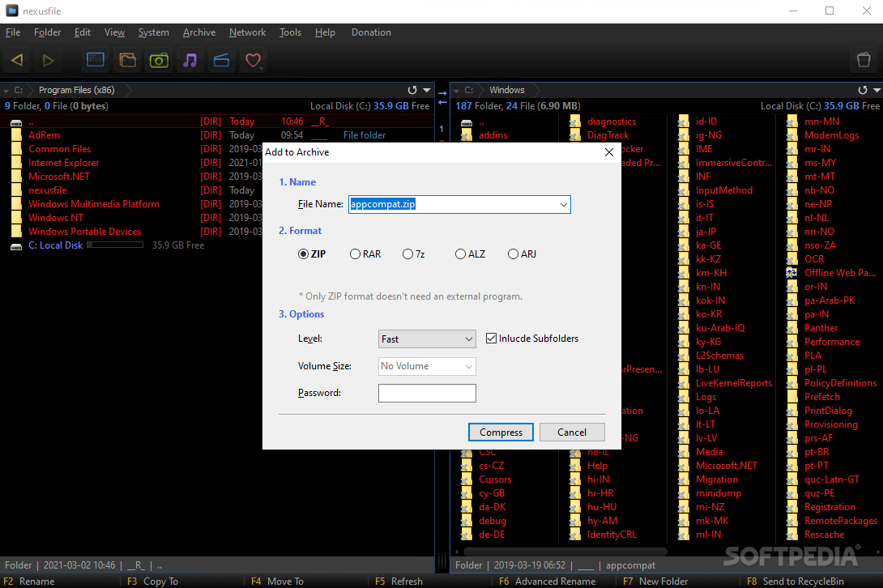Screen dimensions: 883x588
Task: Open the Recycle Bin icon in toolbar
Action: point(864,60)
